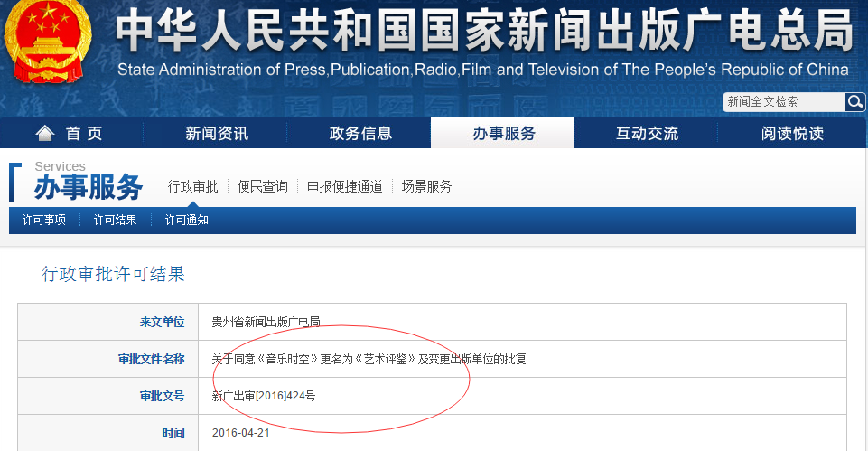Open the 场景服务 link
This screenshot has height=451, width=868.
pyautogui.click(x=427, y=186)
